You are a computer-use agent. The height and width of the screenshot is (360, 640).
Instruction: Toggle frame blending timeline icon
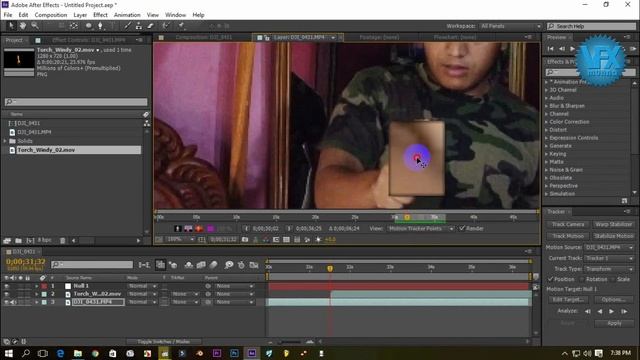(x=201, y=265)
